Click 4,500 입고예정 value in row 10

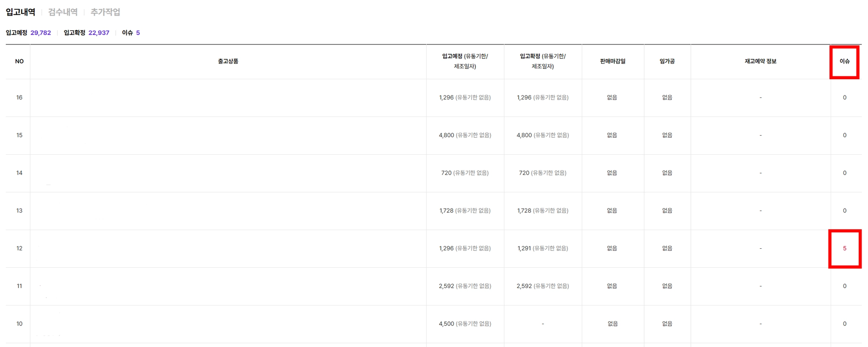tap(446, 324)
